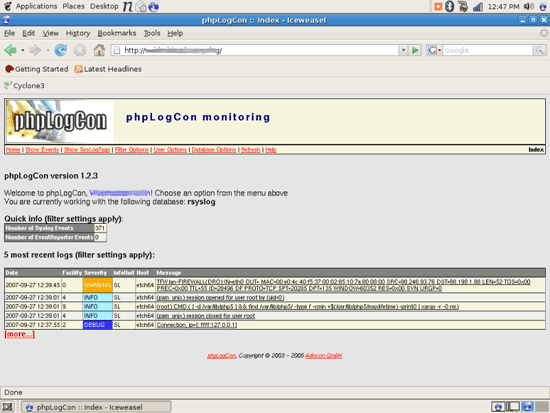
Task: Open the Bookmarks menu
Action: click(116, 33)
